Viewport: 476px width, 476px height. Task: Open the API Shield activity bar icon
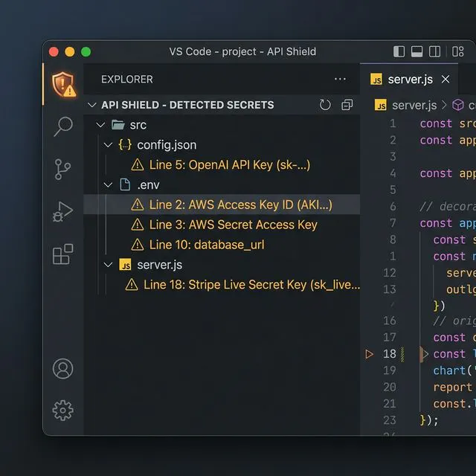click(x=63, y=84)
